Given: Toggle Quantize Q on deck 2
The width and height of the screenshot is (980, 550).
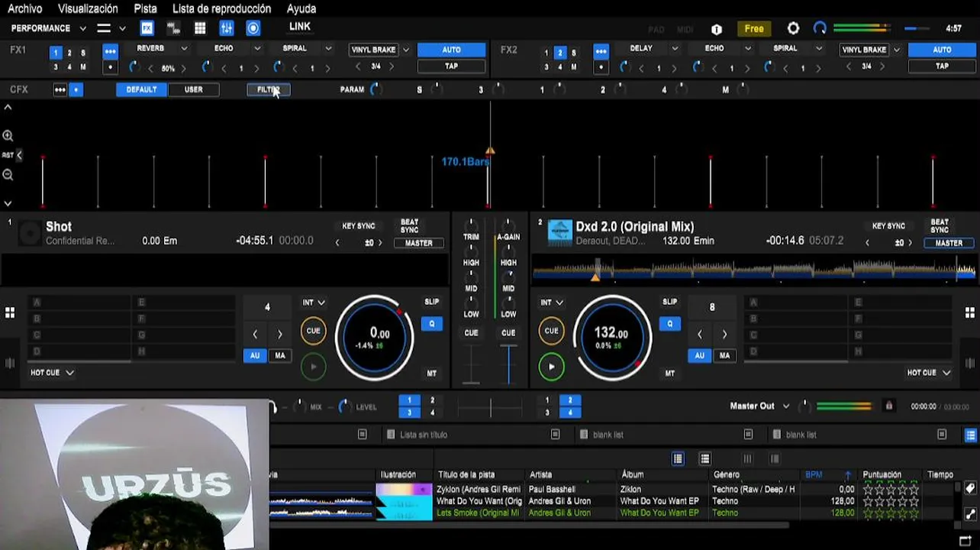Looking at the screenshot, I should tap(669, 324).
